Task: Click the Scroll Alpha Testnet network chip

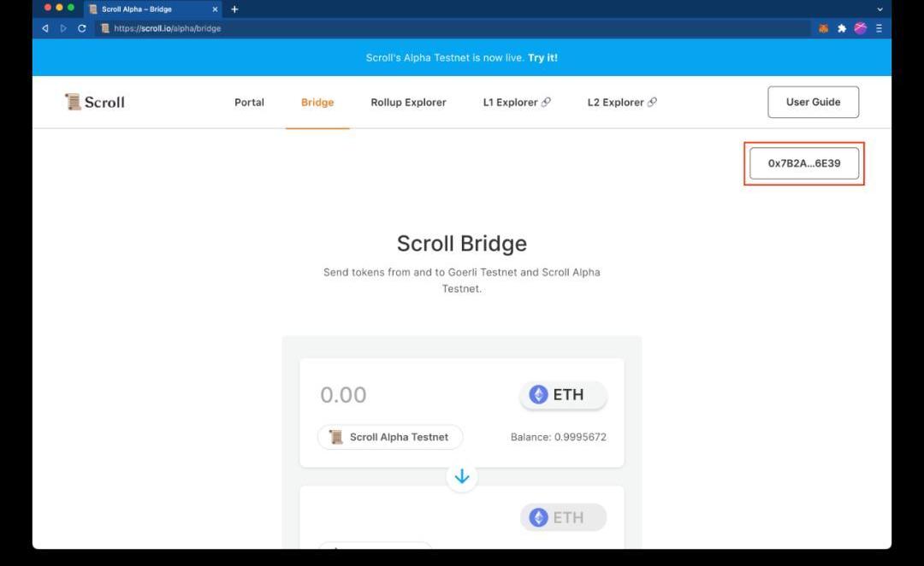Action: (x=390, y=437)
